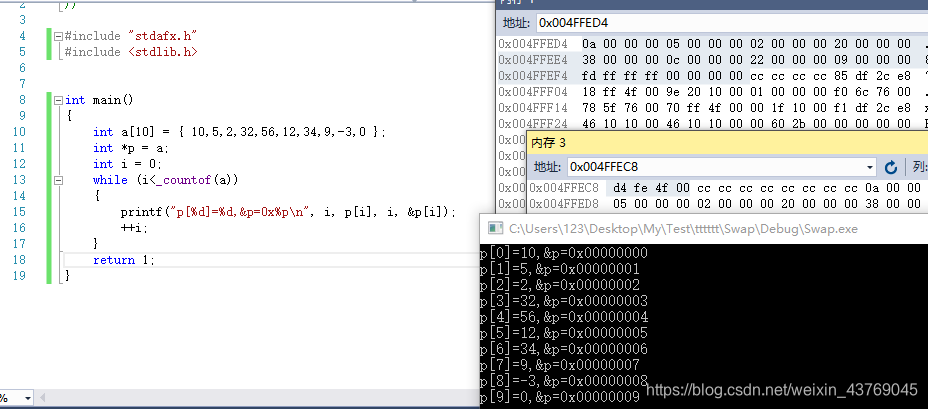The height and width of the screenshot is (409, 928).
Task: Click the 'int i = 0;' line
Action: coord(127,164)
